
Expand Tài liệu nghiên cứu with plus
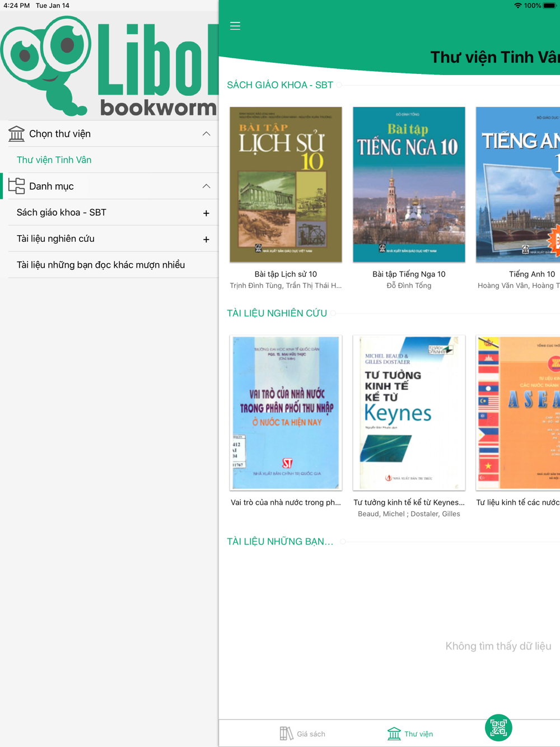[x=206, y=239]
